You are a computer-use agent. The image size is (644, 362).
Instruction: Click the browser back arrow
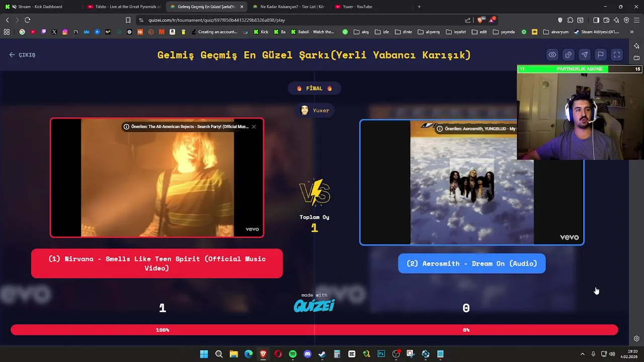7,20
